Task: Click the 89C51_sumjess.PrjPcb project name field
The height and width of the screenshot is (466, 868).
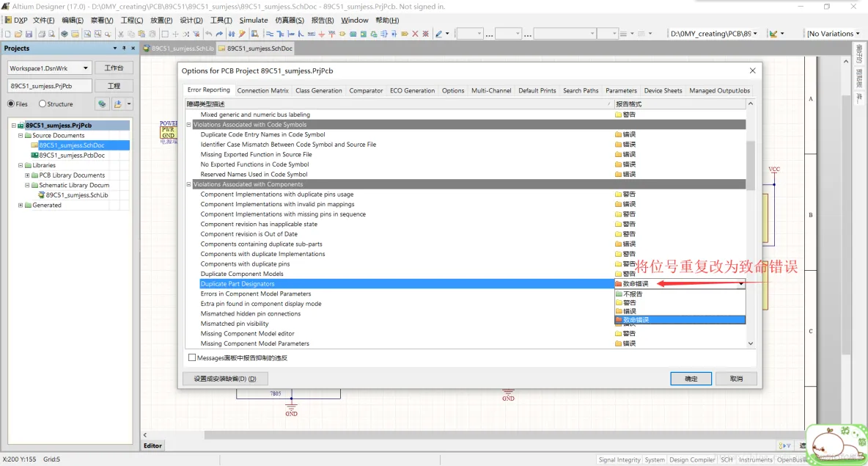Action: (x=50, y=86)
